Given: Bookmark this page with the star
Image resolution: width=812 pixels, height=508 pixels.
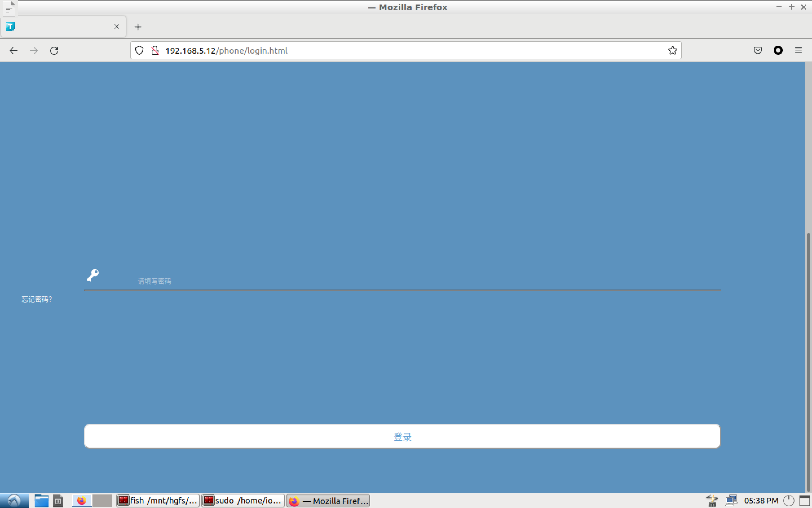Looking at the screenshot, I should coord(672,51).
